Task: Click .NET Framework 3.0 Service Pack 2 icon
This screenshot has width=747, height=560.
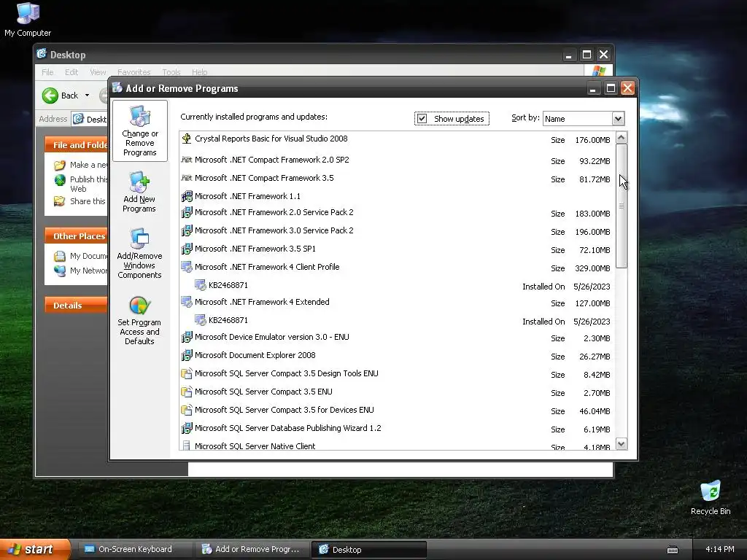Action: (x=187, y=230)
